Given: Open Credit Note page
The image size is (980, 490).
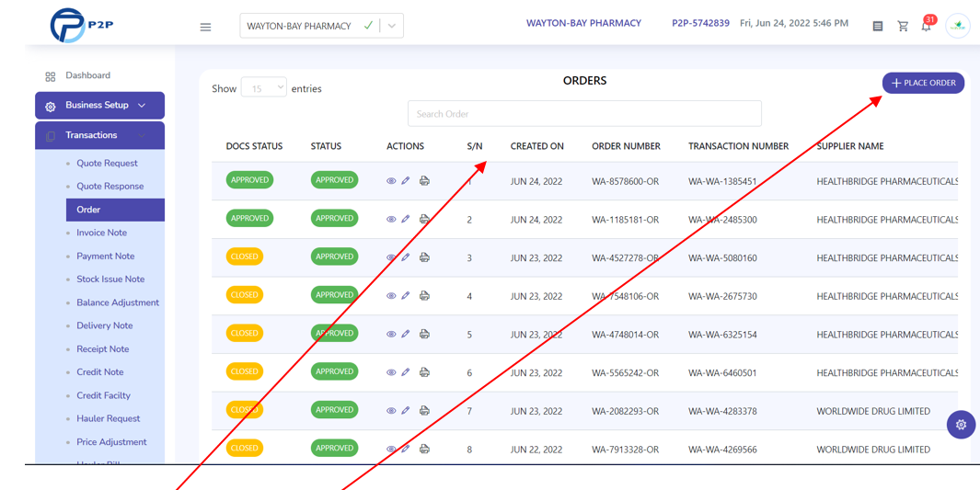Looking at the screenshot, I should click(x=100, y=371).
